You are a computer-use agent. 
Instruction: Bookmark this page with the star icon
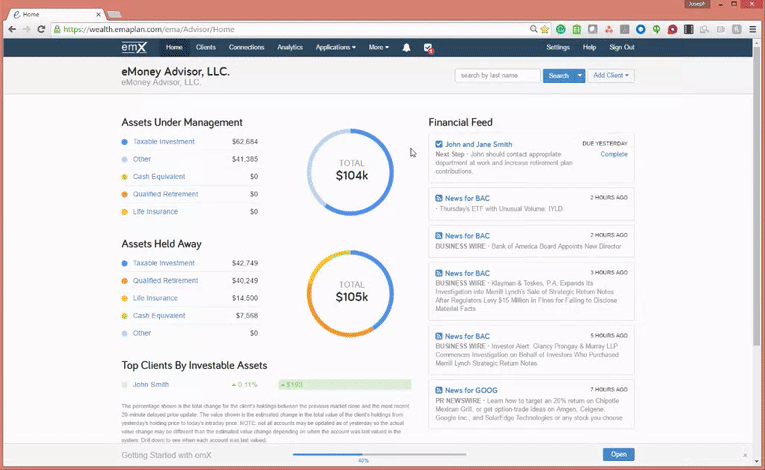click(x=545, y=29)
